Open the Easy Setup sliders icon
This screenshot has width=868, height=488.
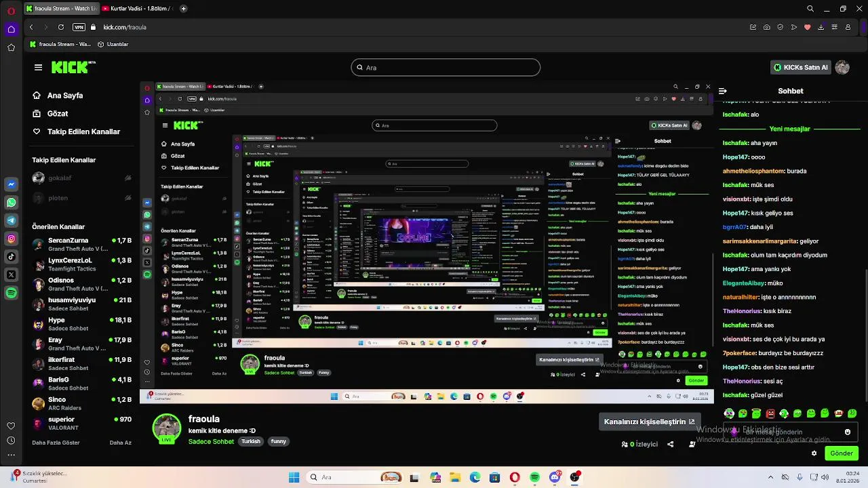pyautogui.click(x=835, y=27)
